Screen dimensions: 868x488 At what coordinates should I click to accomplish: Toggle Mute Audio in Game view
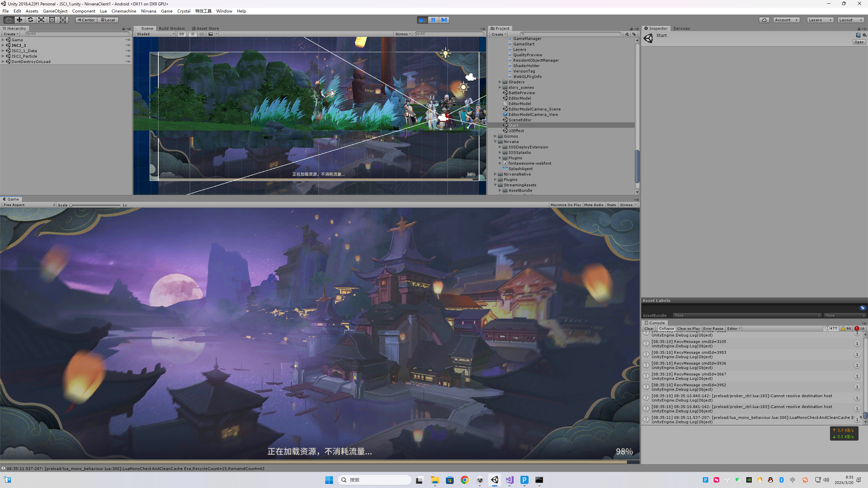click(x=594, y=205)
